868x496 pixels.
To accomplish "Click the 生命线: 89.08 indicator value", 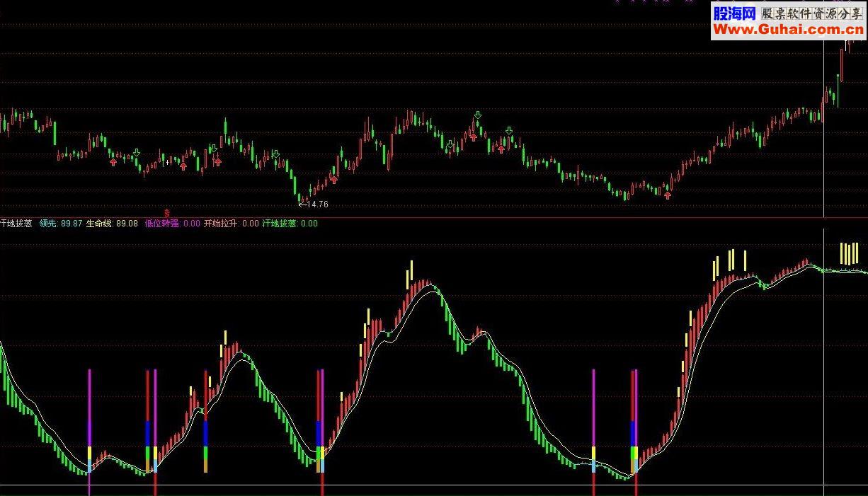I will point(112,224).
